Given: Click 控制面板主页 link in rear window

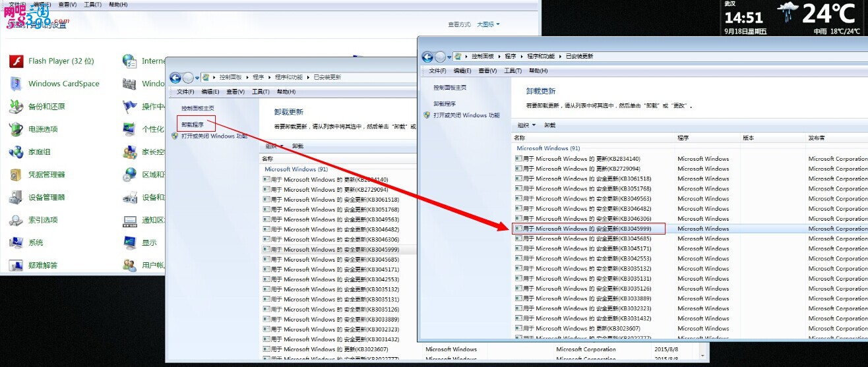Looking at the screenshot, I should click(x=198, y=108).
